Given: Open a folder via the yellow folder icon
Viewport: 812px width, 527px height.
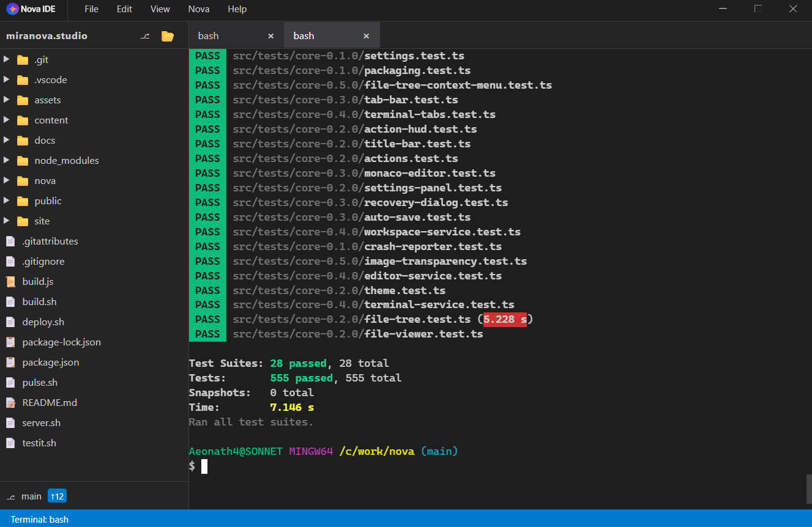Looking at the screenshot, I should tap(167, 35).
